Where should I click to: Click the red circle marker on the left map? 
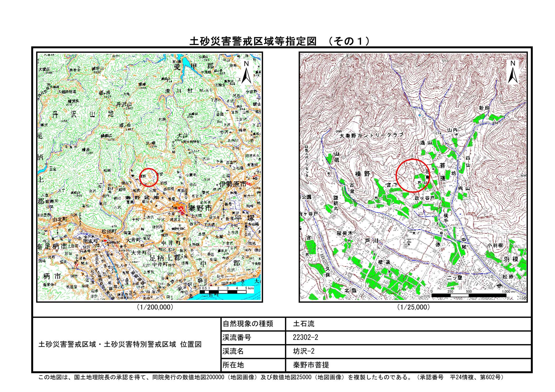148,178
